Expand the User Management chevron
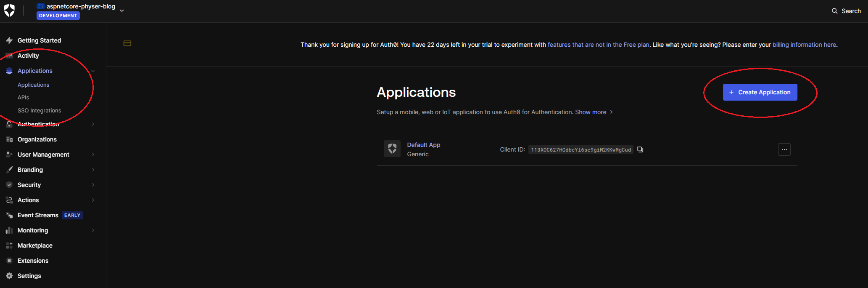This screenshot has width=868, height=288. pyautogui.click(x=93, y=155)
